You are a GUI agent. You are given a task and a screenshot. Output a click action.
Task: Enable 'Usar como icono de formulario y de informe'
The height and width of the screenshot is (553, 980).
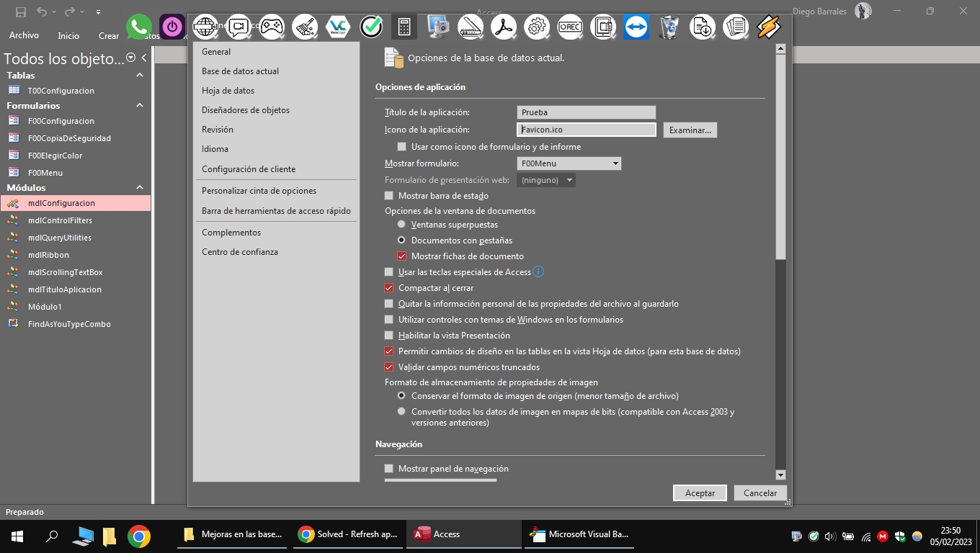pyautogui.click(x=402, y=147)
